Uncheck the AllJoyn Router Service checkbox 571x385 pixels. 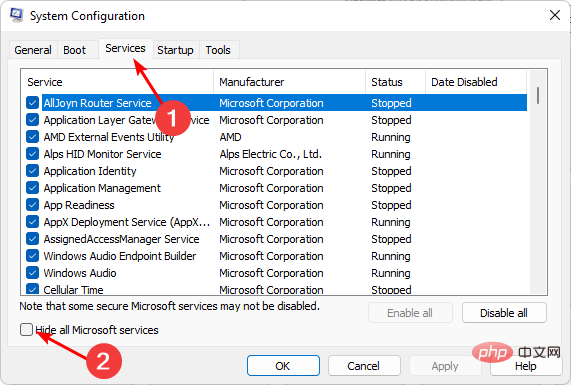click(x=32, y=103)
